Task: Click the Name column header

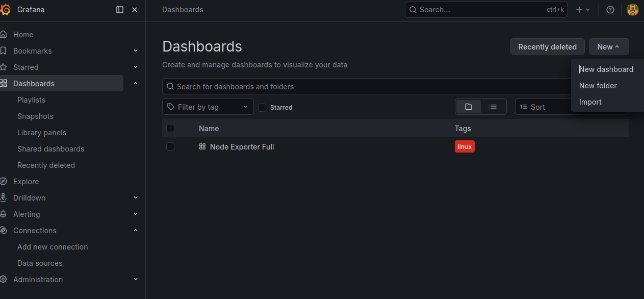Action: pos(209,128)
